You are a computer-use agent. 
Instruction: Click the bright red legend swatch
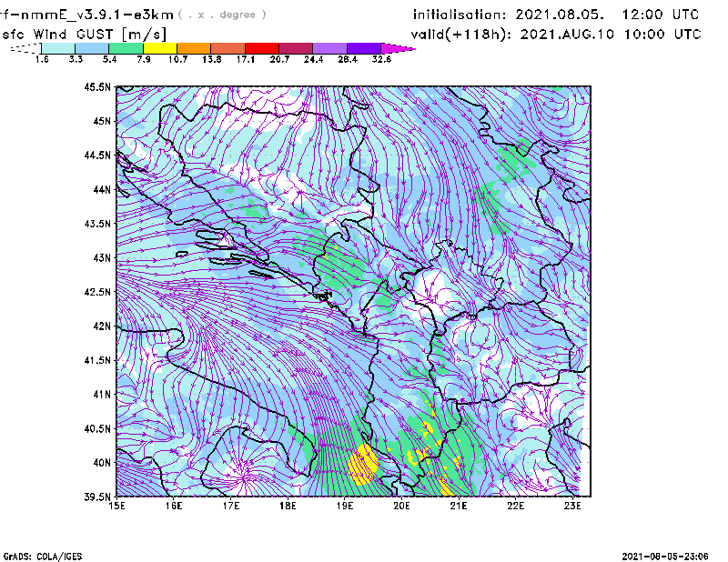[262, 48]
